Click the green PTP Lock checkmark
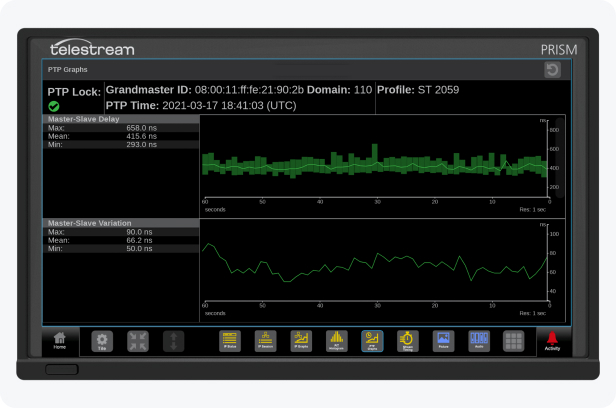Viewport: 616px width, 408px height. [54, 106]
